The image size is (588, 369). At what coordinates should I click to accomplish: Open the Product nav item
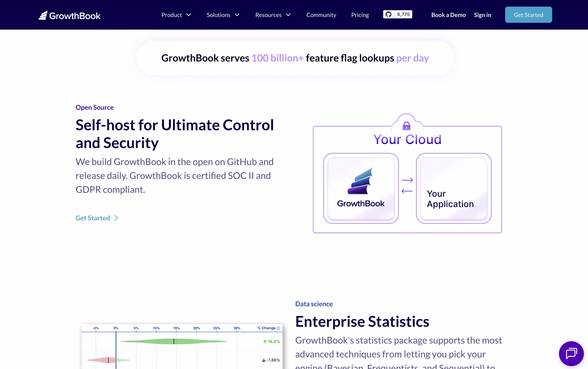tap(171, 15)
